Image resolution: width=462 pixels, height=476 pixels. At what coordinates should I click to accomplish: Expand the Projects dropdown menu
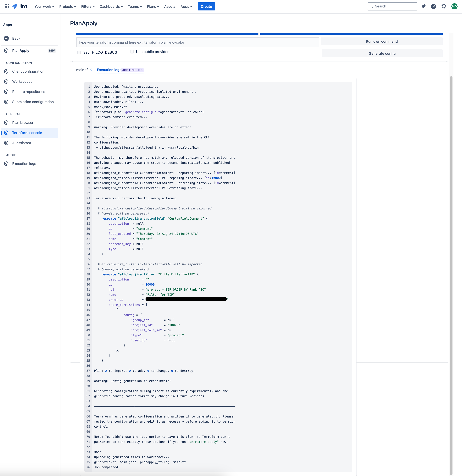pyautogui.click(x=68, y=7)
